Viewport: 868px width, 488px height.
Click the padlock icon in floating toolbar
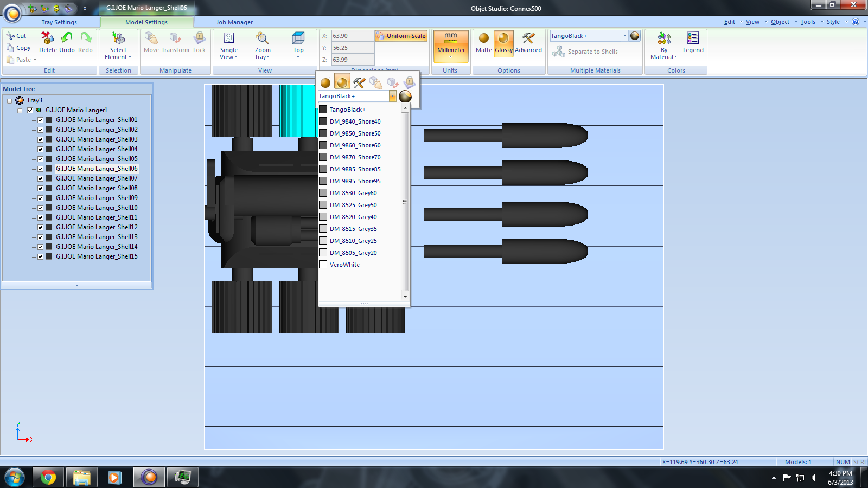click(410, 82)
